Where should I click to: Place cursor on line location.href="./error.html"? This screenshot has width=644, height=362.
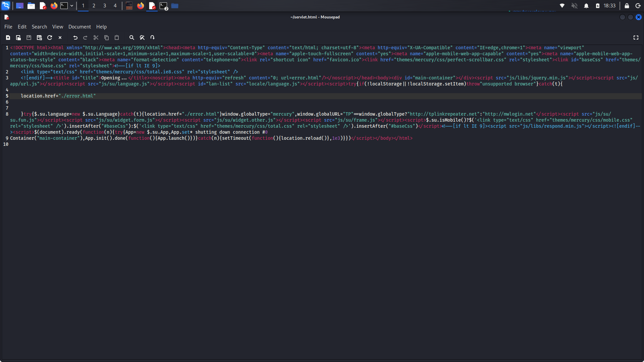point(58,96)
